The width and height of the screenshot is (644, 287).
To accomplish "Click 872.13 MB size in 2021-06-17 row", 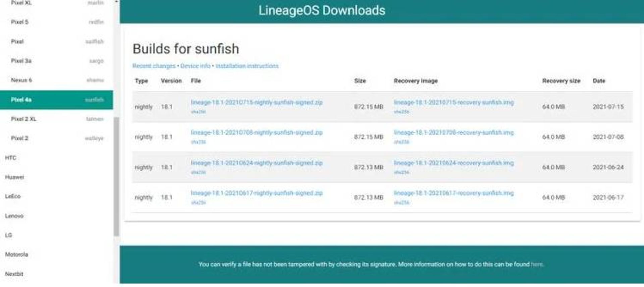I will pos(369,198).
